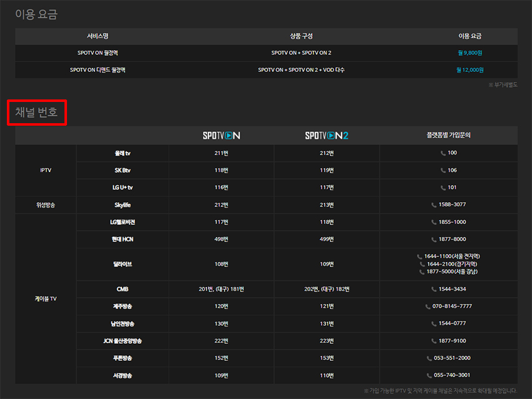Click the SPOTV ON2 logo in header

coord(326,136)
